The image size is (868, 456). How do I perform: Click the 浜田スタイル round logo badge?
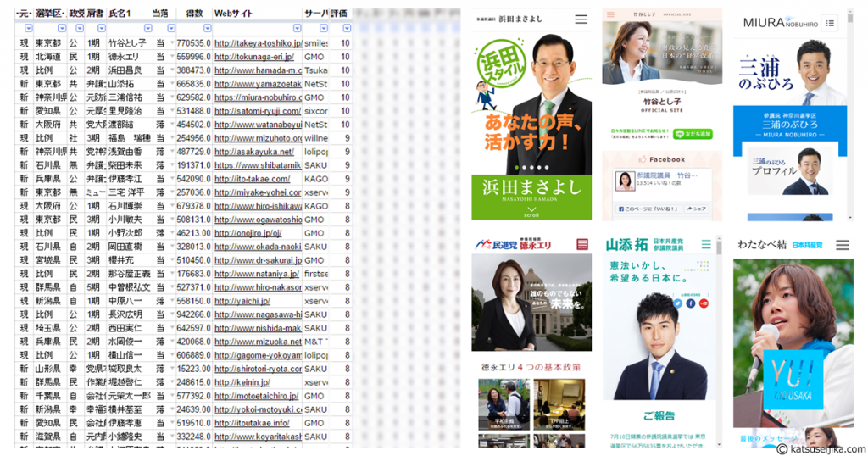(502, 64)
